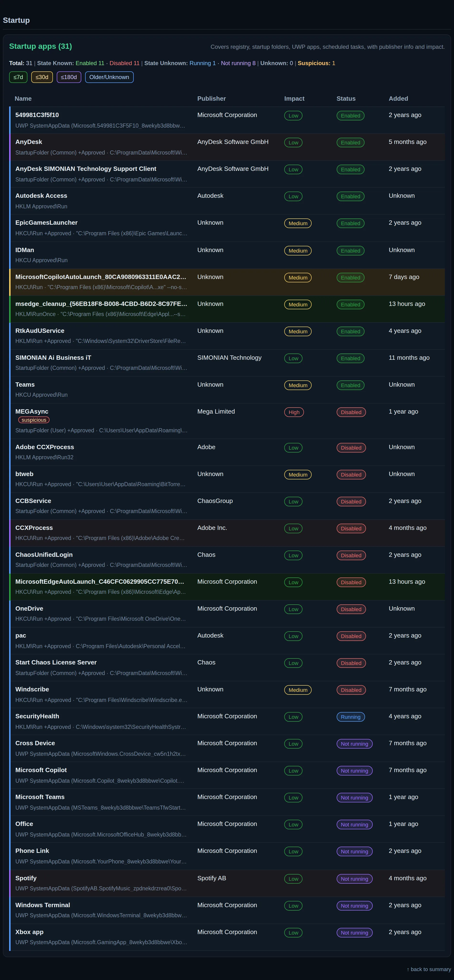Select the SecurityHealth entry
The image size is (454, 980).
[37, 716]
